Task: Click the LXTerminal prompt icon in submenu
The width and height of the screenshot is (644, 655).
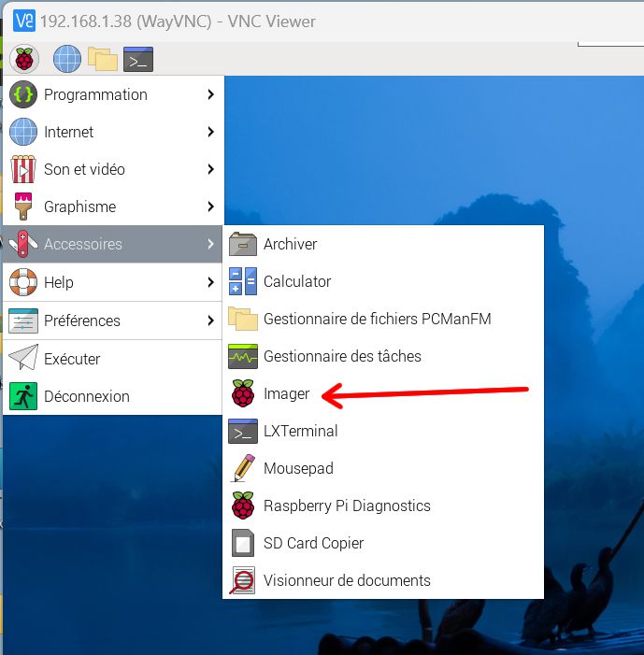Action: 243,431
